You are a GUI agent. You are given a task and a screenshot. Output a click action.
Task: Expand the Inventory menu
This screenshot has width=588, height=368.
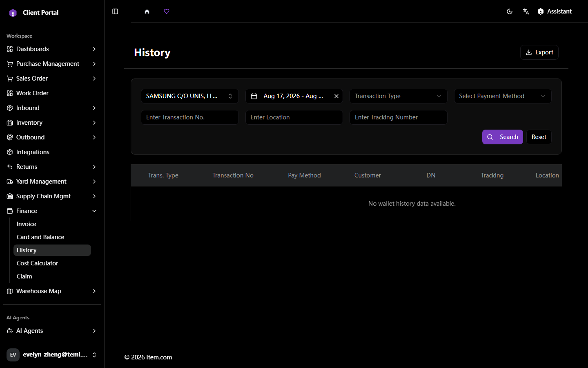(52, 123)
